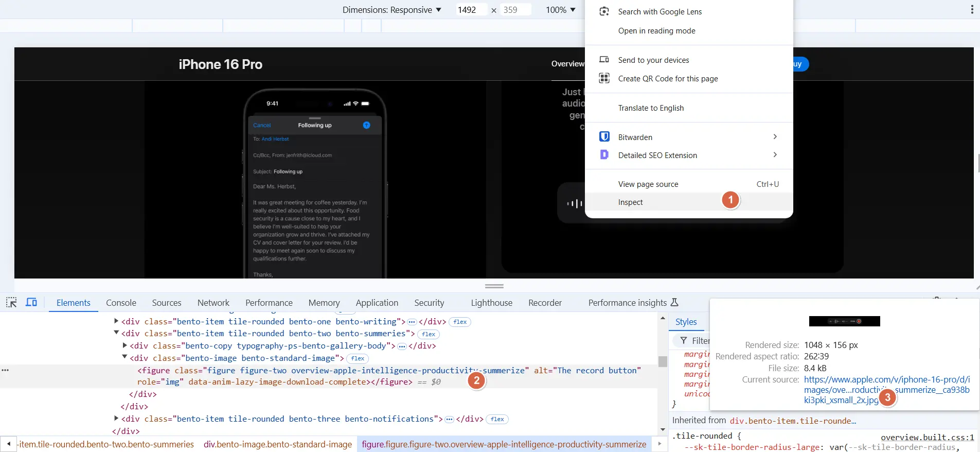980x452 pixels.
Task: Expand the bento-copy typography div
Action: [124, 345]
